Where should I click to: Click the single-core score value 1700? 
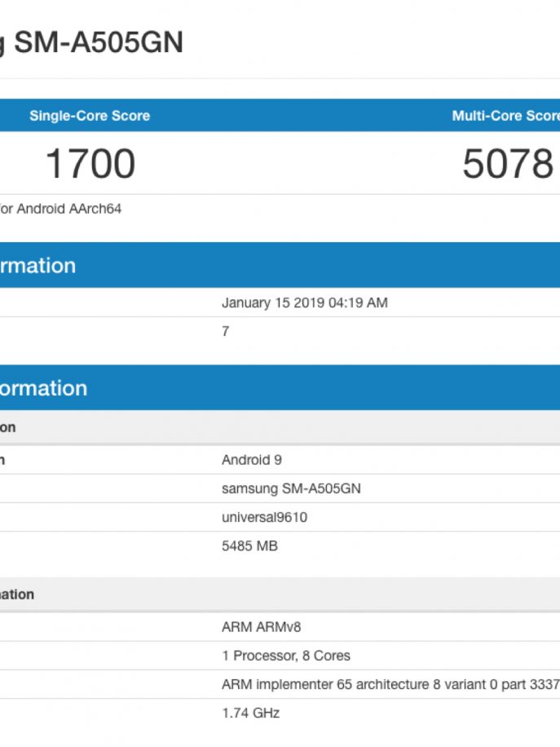tap(90, 164)
